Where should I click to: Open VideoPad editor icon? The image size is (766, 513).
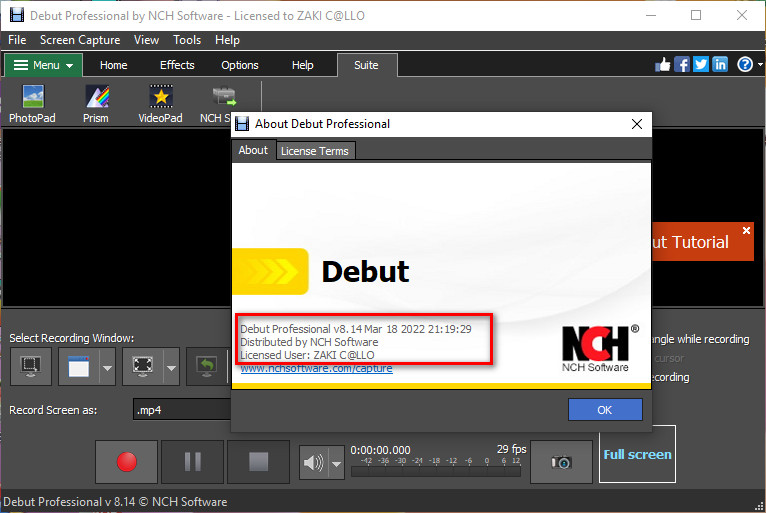pyautogui.click(x=160, y=103)
